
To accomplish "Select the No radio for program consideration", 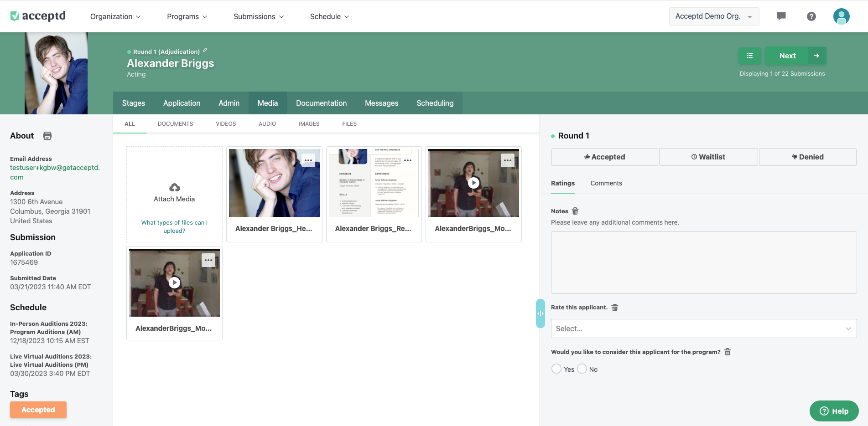I will [x=582, y=369].
